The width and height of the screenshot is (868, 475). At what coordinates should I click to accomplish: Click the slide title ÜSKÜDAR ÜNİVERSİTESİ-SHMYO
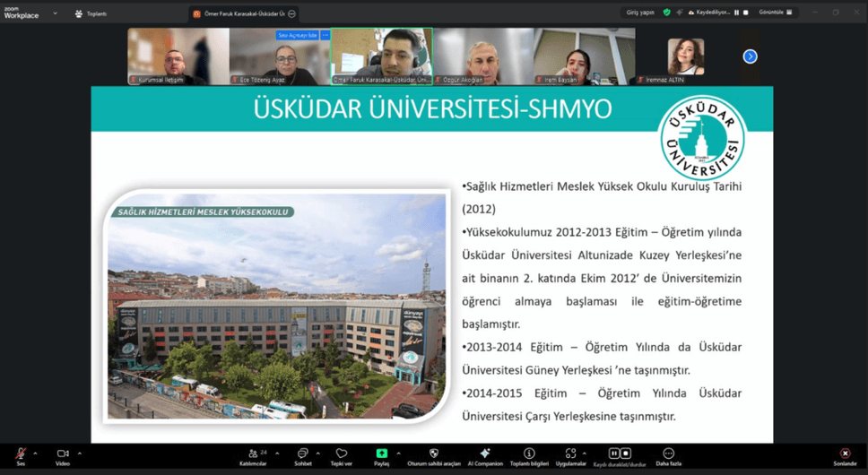[x=432, y=108]
